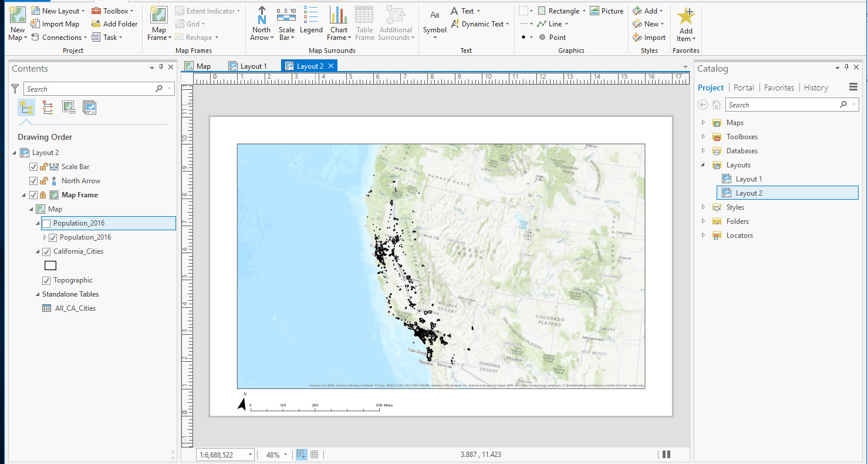Click the California_Cities symbol swatch
Image resolution: width=868 pixels, height=464 pixels.
50,265
